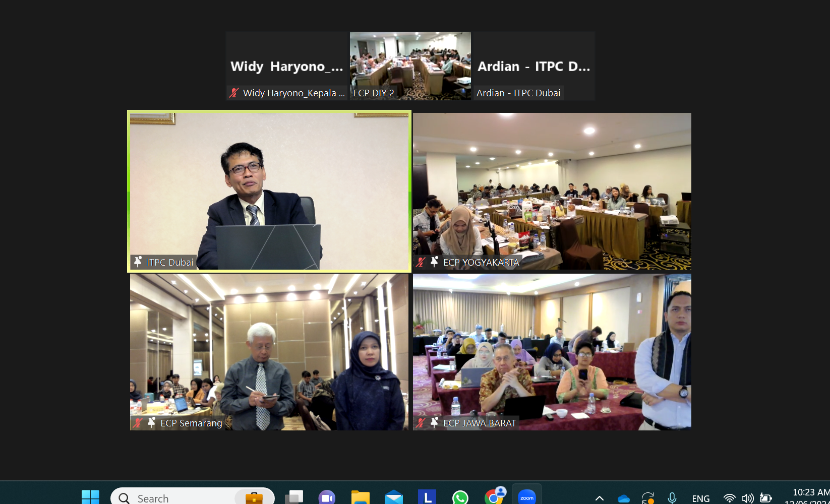Click the muted mic icon on ECP JAWA BARAT

(x=421, y=423)
